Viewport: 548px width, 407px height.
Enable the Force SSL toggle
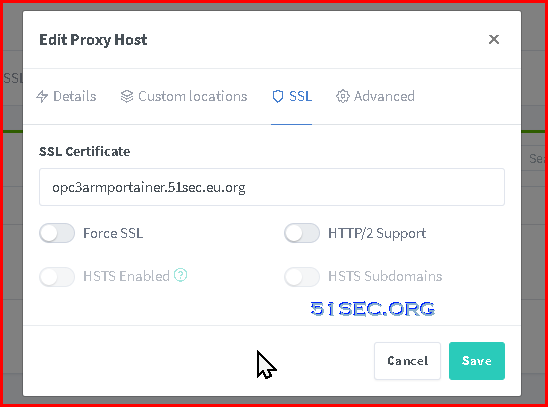click(57, 233)
